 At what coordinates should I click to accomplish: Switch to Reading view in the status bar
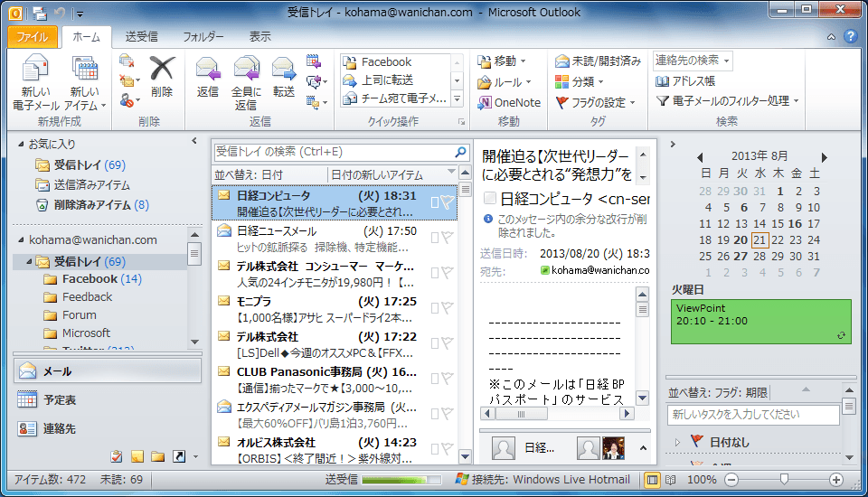pos(670,480)
